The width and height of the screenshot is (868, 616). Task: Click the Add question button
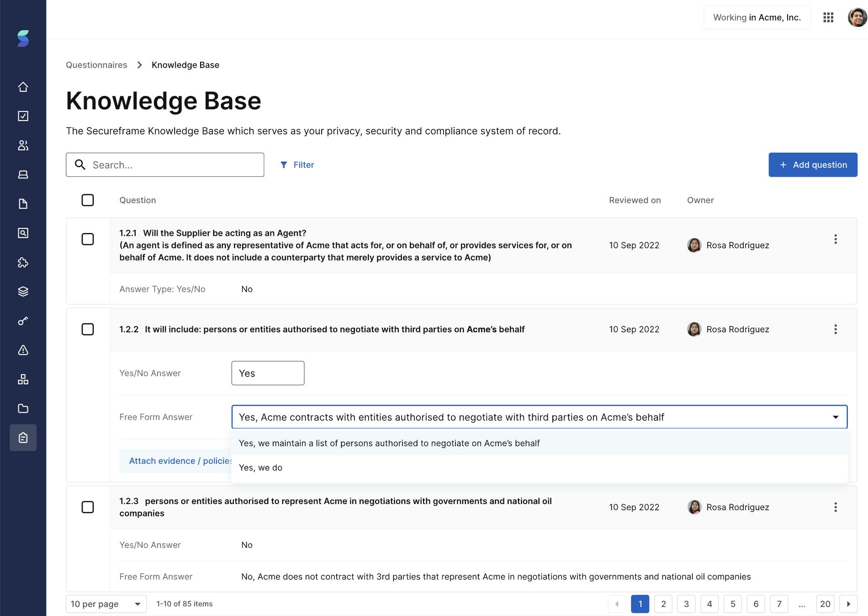(x=813, y=165)
